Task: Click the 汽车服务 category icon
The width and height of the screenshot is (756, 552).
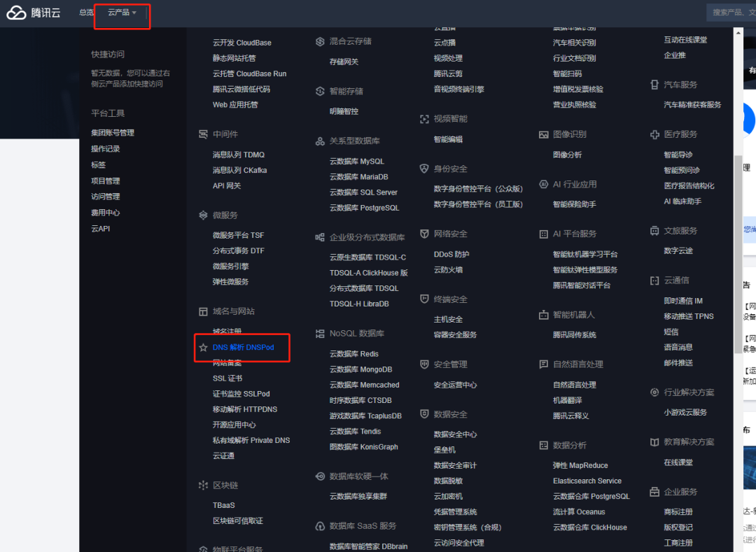Action: click(654, 85)
